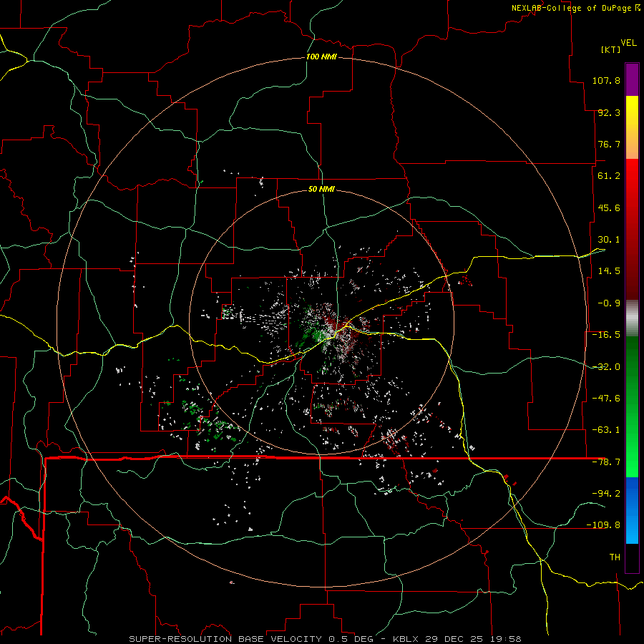
Task: Click the KBLX radar station identifier
Action: 406,639
